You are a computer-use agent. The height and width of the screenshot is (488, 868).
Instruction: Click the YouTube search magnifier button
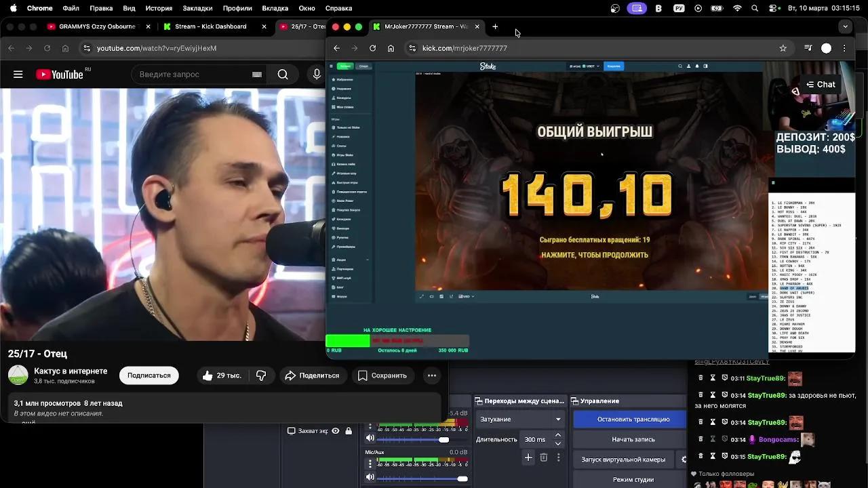coord(283,75)
